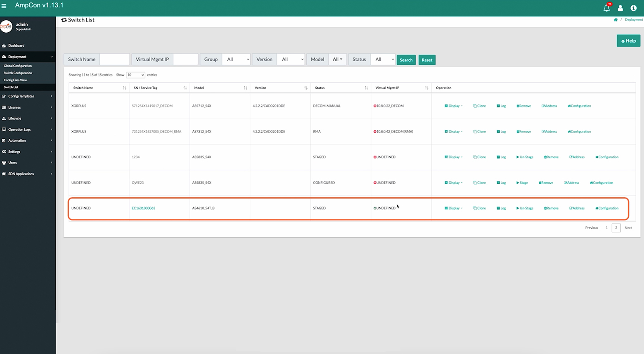This screenshot has height=354, width=644.
Task: Change the Show entries count selector
Action: coord(135,75)
